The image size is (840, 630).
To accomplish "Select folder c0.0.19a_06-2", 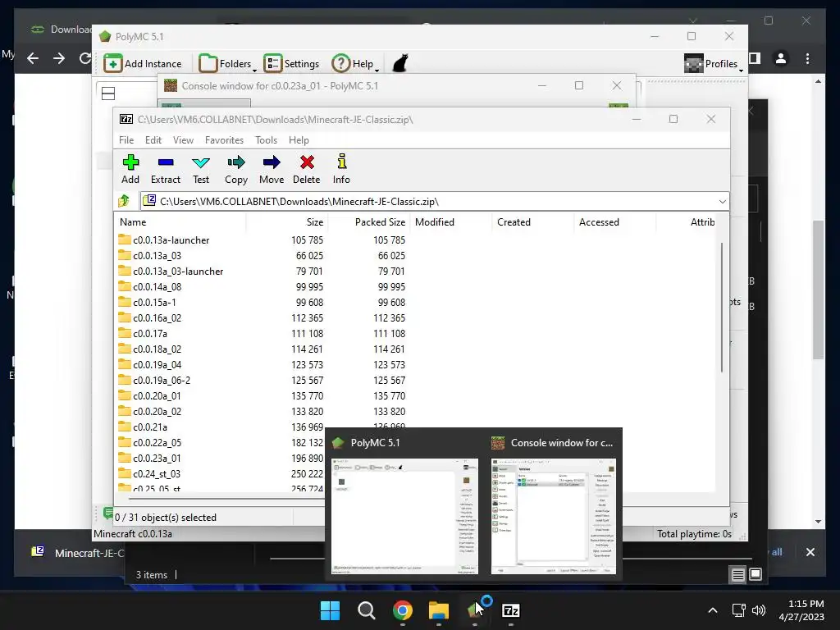I will [162, 381].
